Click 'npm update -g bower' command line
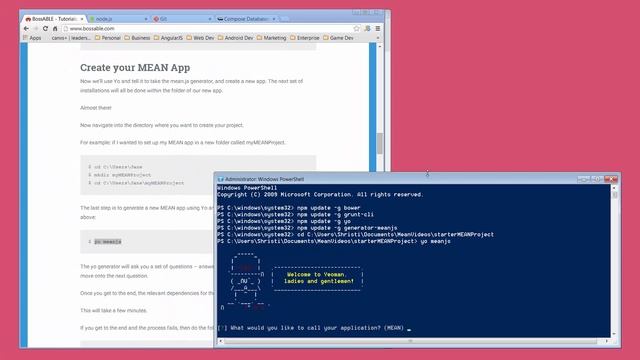This screenshot has height=360, width=640. pos(289,208)
